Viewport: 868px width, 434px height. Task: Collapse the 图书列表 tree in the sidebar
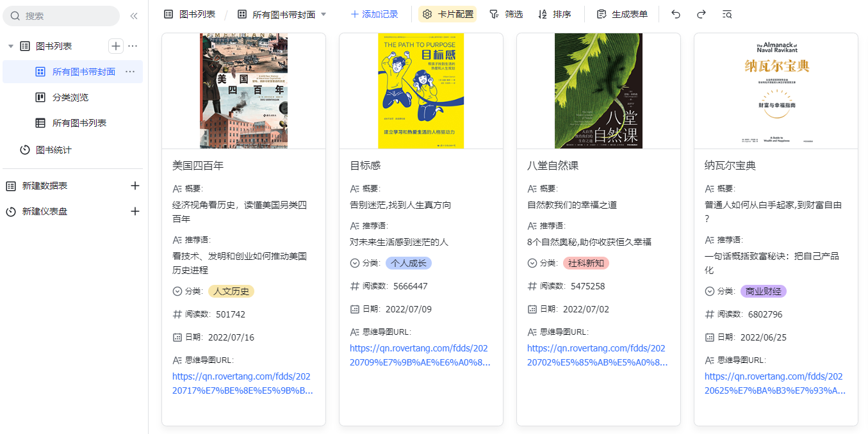10,45
